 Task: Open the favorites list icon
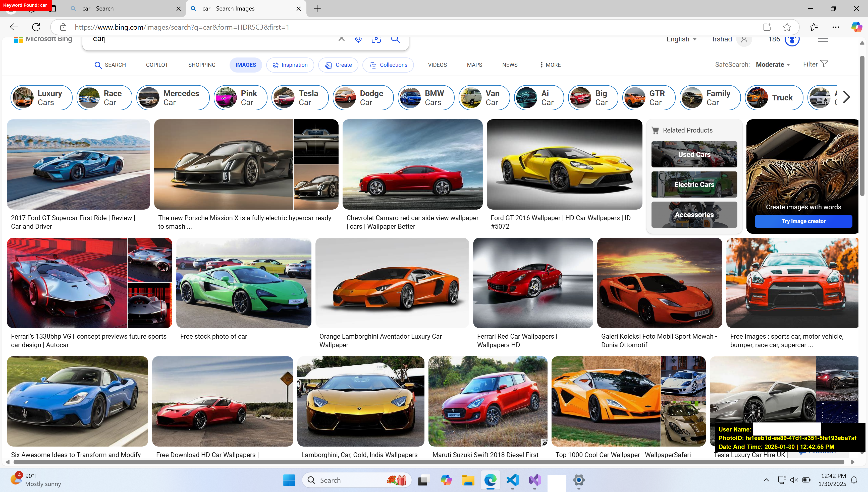point(814,27)
